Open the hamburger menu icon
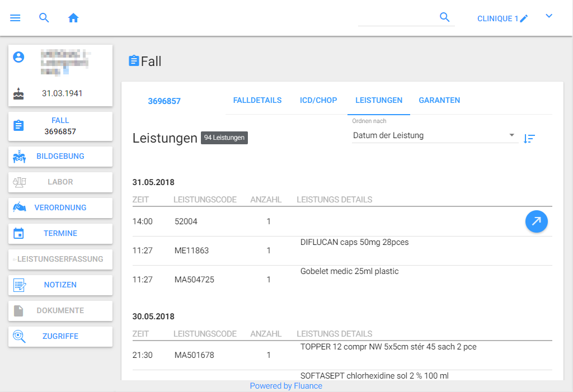 (15, 18)
